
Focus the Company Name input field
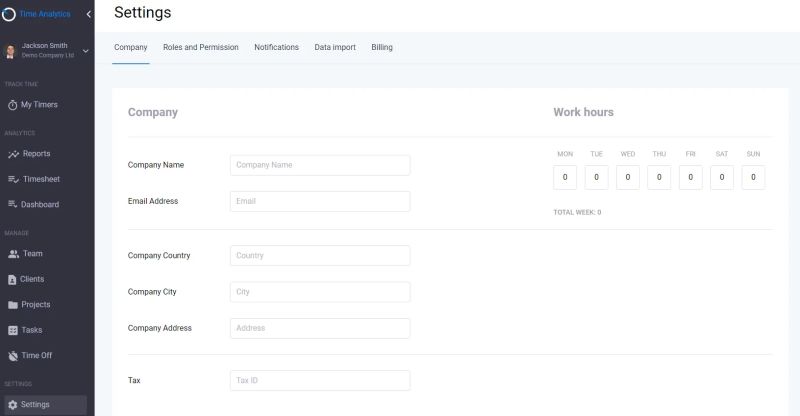click(x=320, y=165)
